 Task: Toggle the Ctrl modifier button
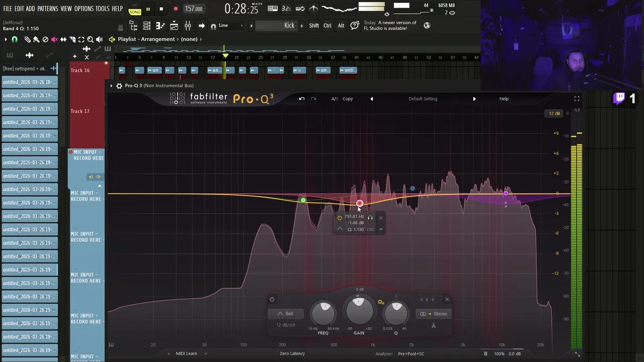(x=328, y=26)
